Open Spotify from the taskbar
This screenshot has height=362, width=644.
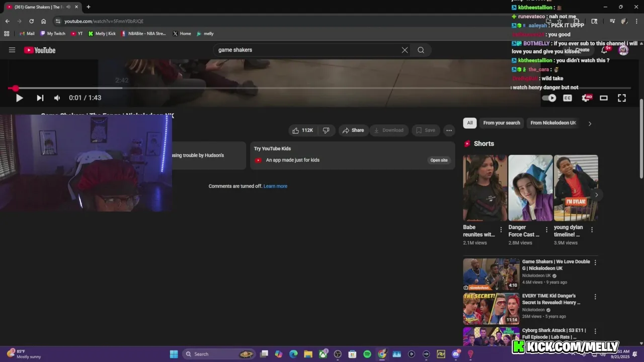(367, 354)
